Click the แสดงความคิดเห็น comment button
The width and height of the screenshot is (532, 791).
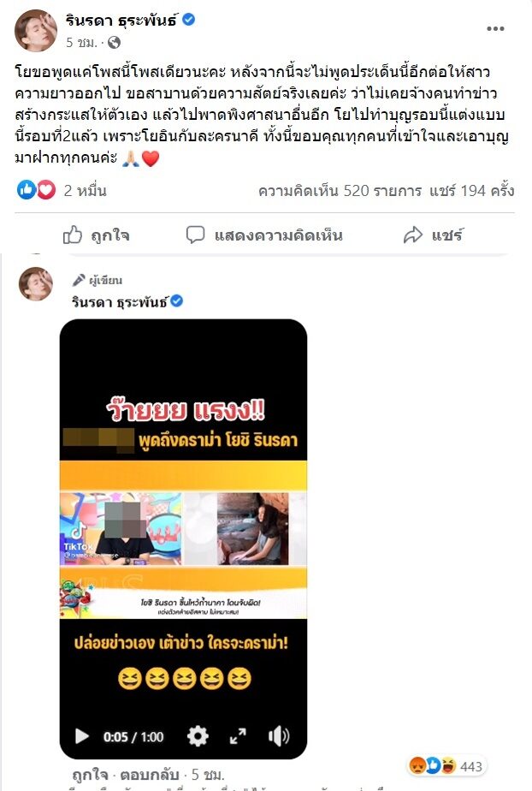point(264,235)
